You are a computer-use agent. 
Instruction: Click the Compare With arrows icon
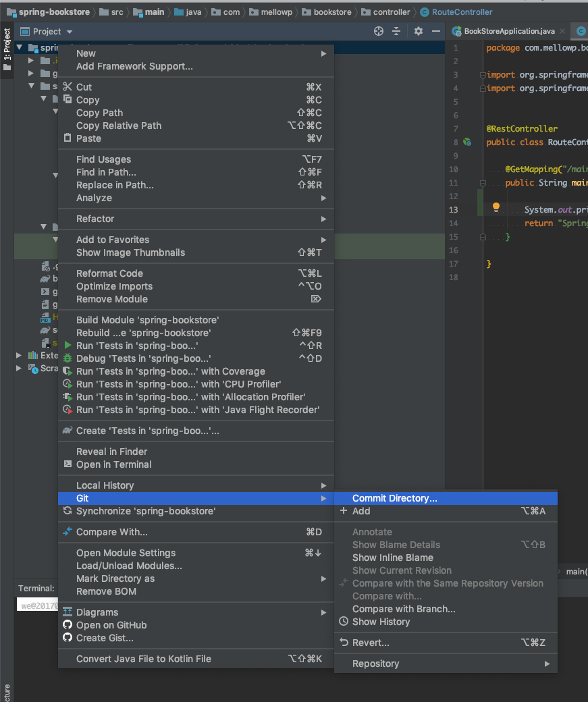pyautogui.click(x=68, y=531)
